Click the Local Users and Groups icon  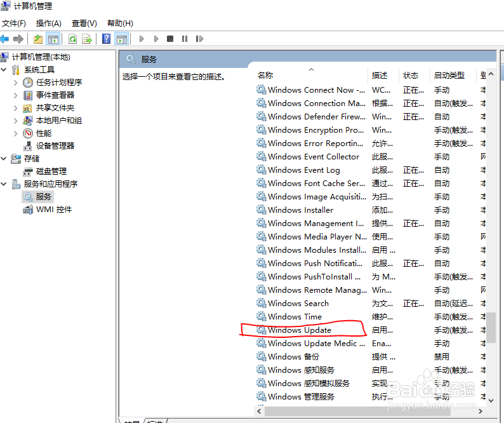tap(28, 121)
